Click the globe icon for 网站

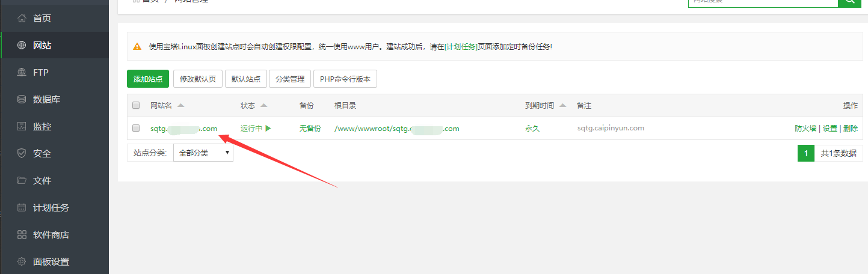(x=22, y=46)
